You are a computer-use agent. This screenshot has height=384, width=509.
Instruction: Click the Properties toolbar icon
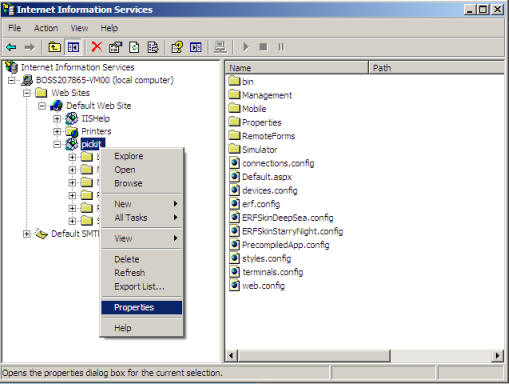(115, 47)
